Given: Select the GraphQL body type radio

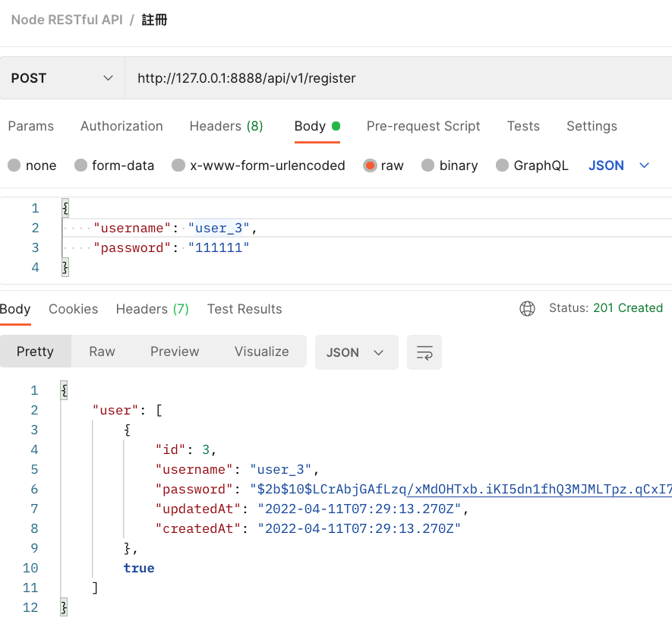Looking at the screenshot, I should (502, 165).
